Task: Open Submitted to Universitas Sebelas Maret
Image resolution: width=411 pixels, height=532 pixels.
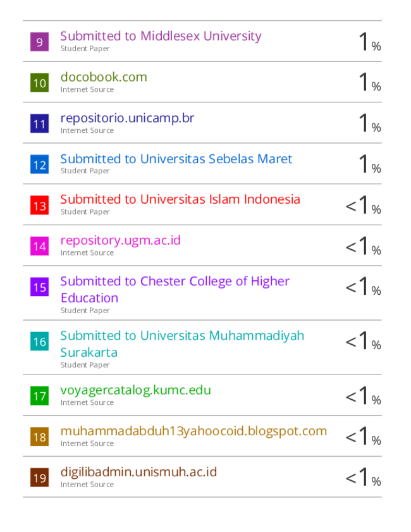Action: coord(176,159)
